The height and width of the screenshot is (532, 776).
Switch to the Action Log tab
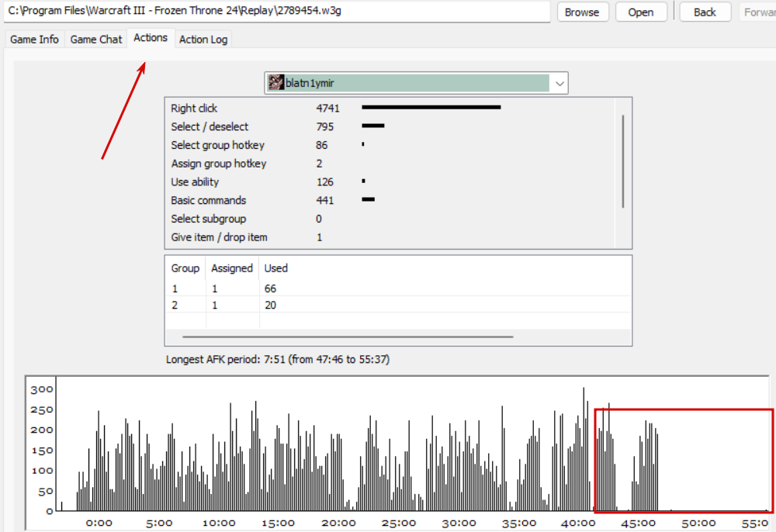(x=203, y=39)
